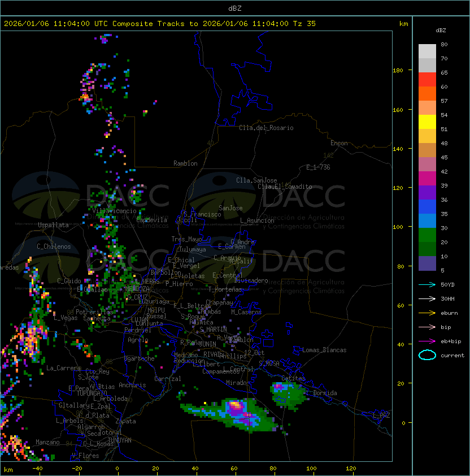The image size is (470, 476).
Task: Click the cyan ellipse for current storm
Action: tap(427, 355)
